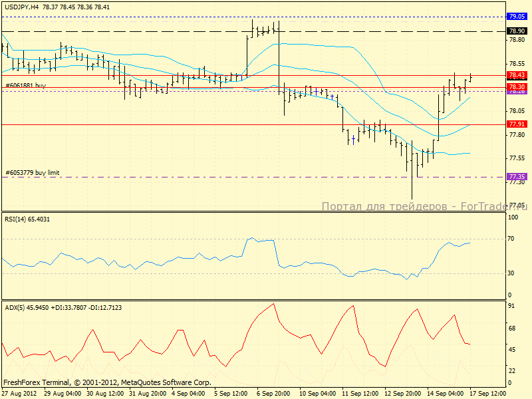Click the red 78.43 current price tag
This screenshot has width=532, height=399.
point(517,75)
